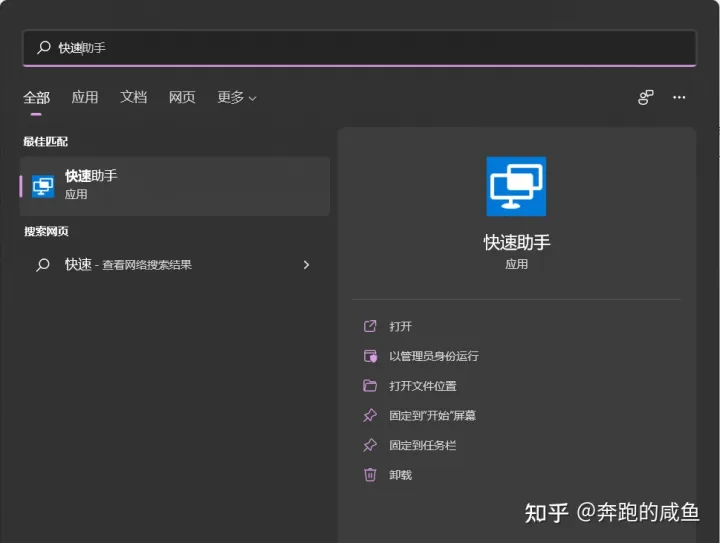The width and height of the screenshot is (720, 543).
Task: Click the 快速助手 title in the details pane
Action: pyautogui.click(x=517, y=242)
